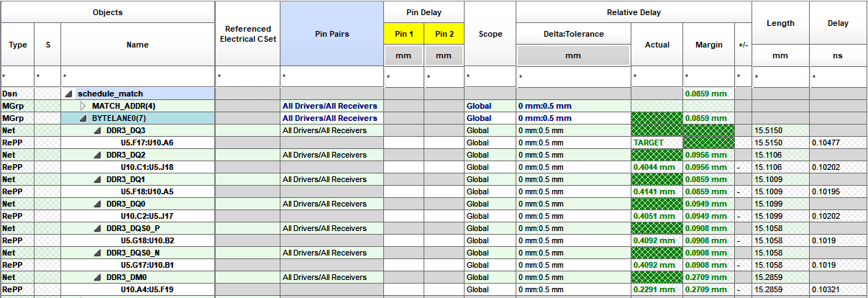Collapse the DDR3_DQS0_P net row

[98, 228]
